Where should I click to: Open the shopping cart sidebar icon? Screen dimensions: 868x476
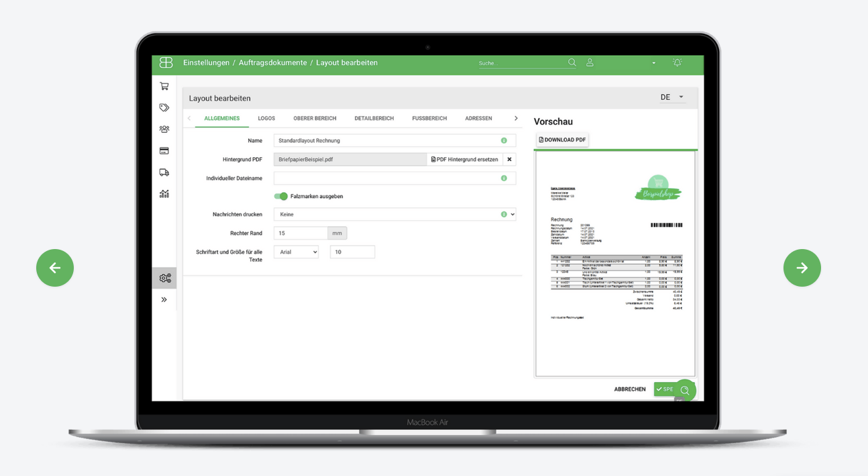(164, 87)
